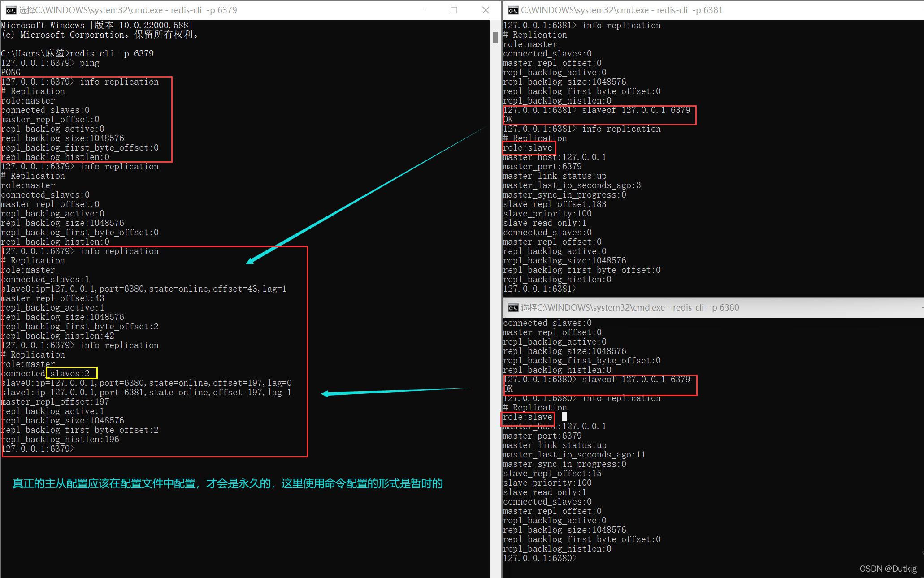This screenshot has width=924, height=578.
Task: Click 'master_link_status:up' in 6381 window
Action: point(555,176)
